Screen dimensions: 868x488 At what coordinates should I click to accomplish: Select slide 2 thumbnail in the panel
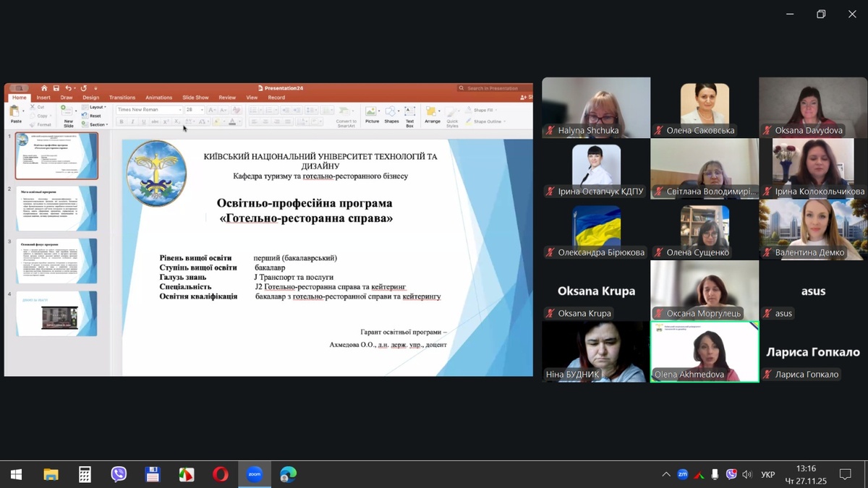coord(56,208)
